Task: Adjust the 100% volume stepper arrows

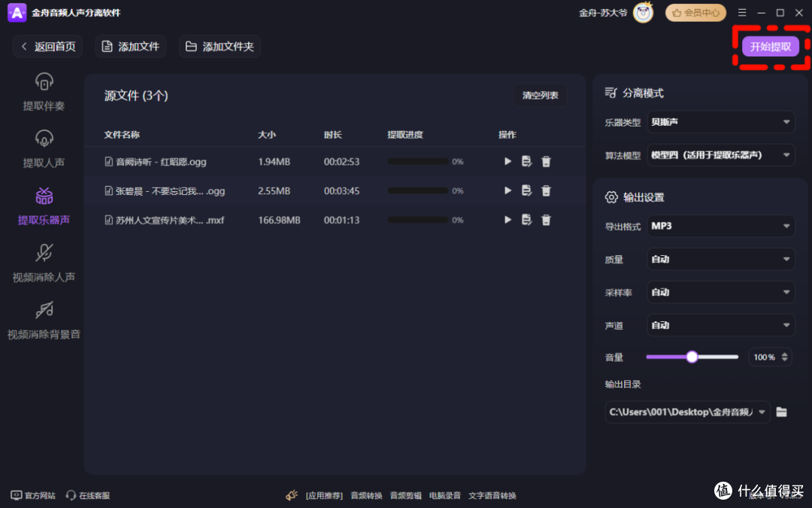Action: 784,357
